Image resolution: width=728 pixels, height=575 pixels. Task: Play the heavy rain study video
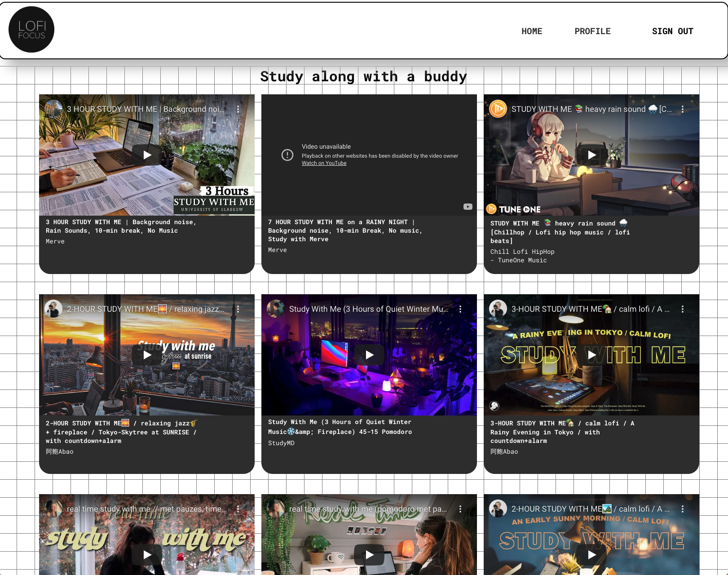pyautogui.click(x=591, y=155)
